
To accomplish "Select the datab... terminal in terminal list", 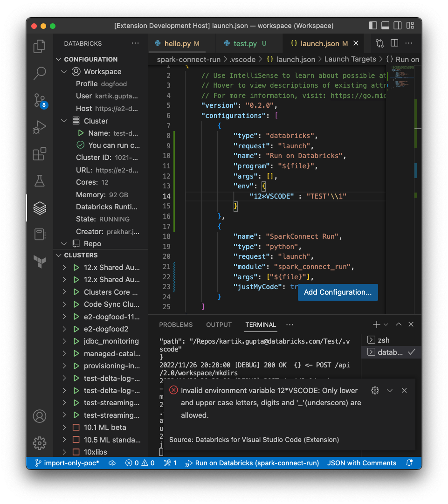I will (391, 352).
